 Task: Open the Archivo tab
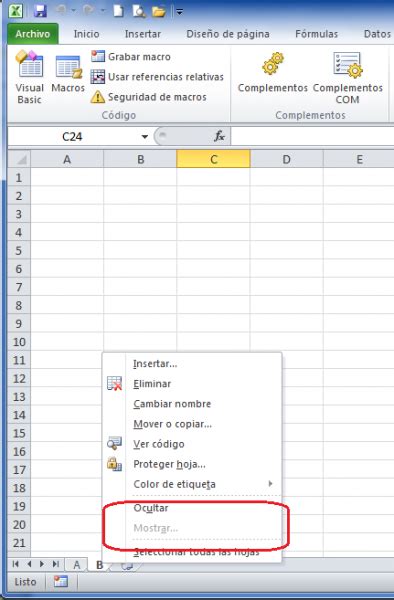[x=33, y=34]
